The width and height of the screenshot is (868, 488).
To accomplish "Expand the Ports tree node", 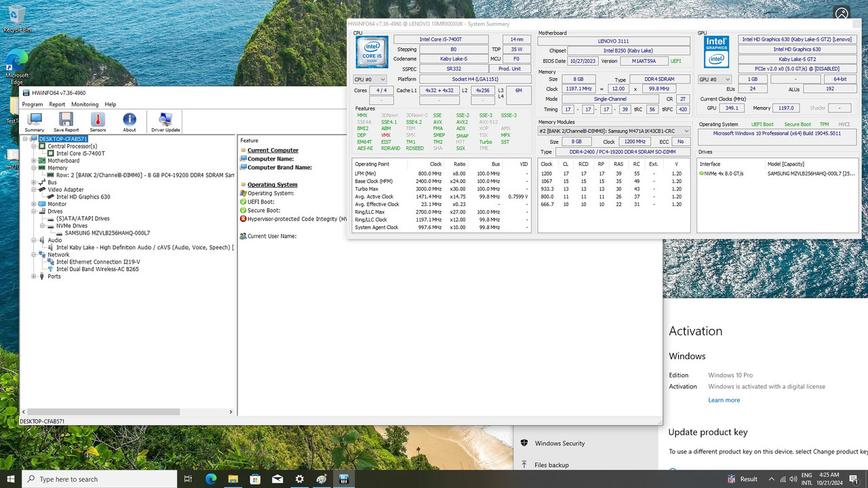I will [x=33, y=277].
